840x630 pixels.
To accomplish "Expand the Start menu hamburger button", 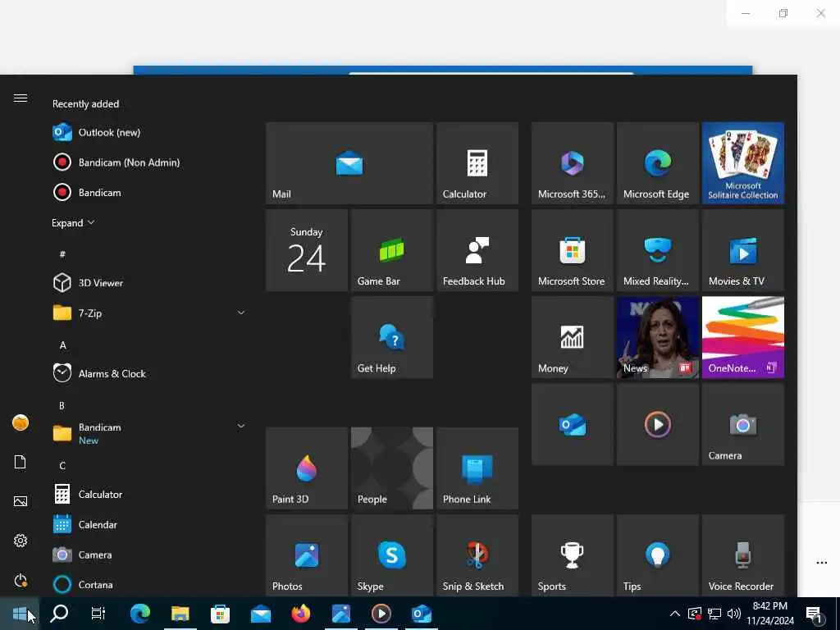I will point(21,98).
